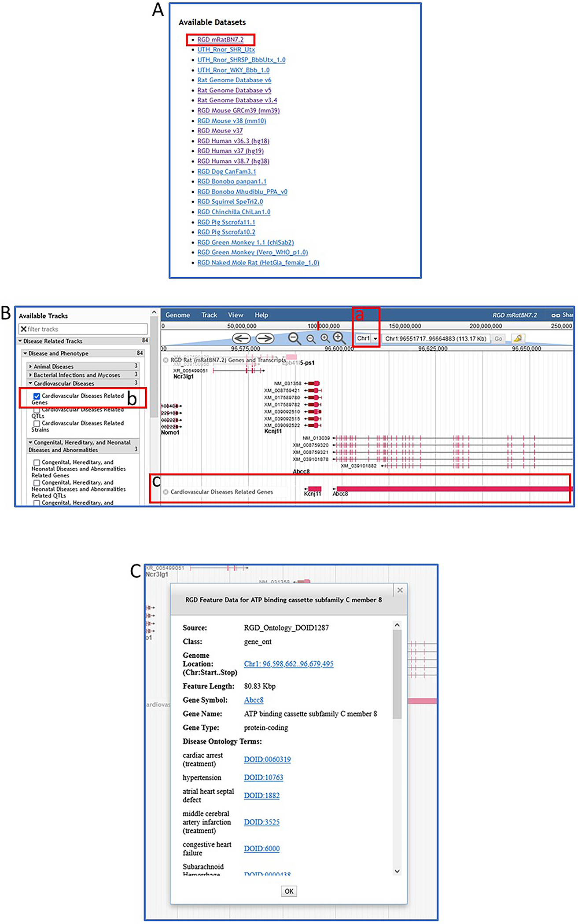
Task: Click the XM_039101882 transcript glyph
Action: [x=478, y=466]
